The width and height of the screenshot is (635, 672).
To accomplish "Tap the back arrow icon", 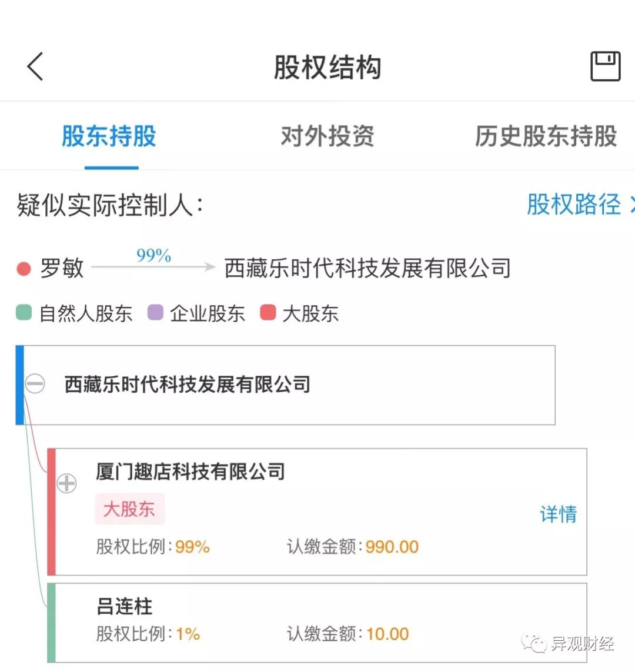I will (x=35, y=66).
